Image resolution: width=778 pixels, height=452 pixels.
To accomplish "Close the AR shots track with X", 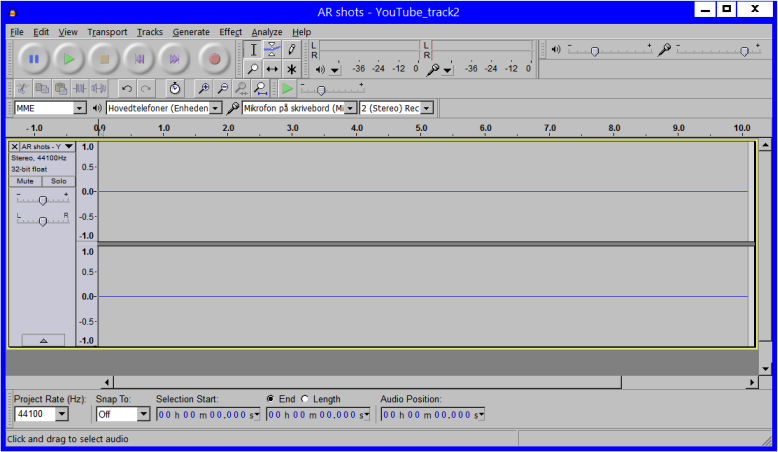I will pos(14,147).
